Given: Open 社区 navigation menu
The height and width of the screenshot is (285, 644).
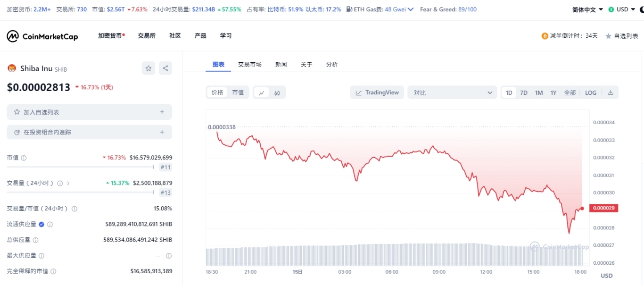Looking at the screenshot, I should 175,36.
